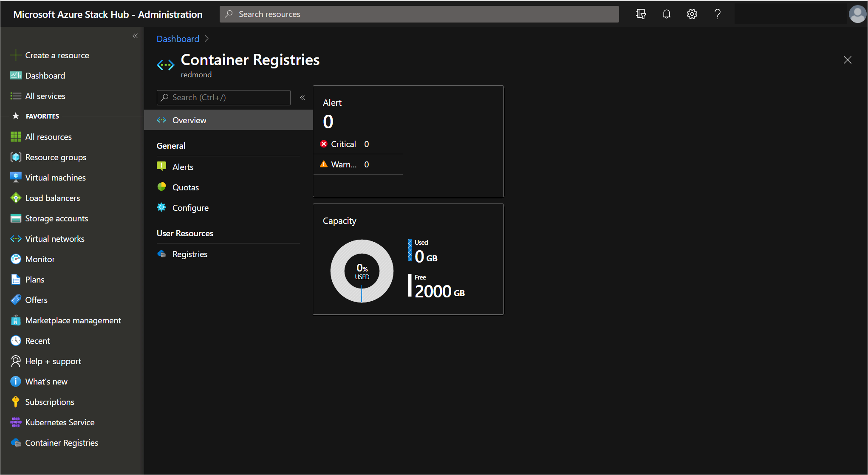Click the Search resources input field
Viewport: 868px width, 475px height.
(x=420, y=14)
